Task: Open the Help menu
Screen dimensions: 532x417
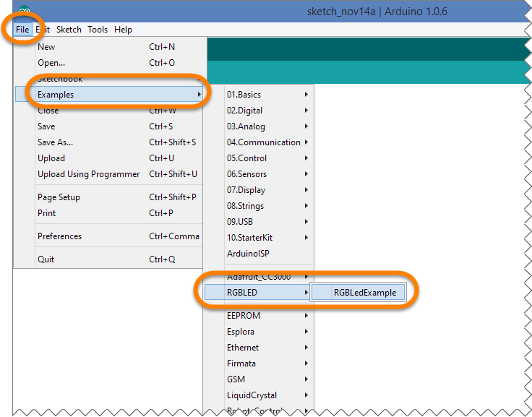Action: (x=123, y=30)
